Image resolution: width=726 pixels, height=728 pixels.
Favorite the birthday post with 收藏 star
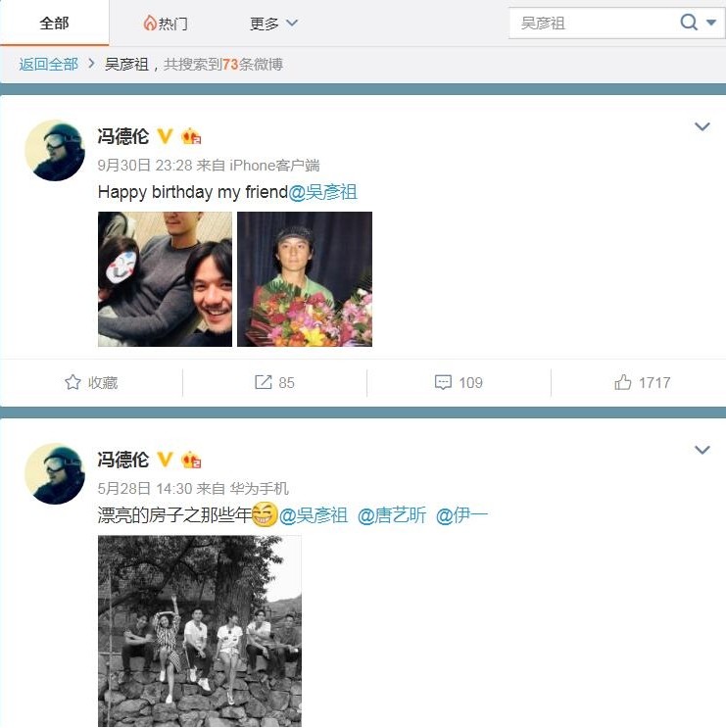(91, 382)
